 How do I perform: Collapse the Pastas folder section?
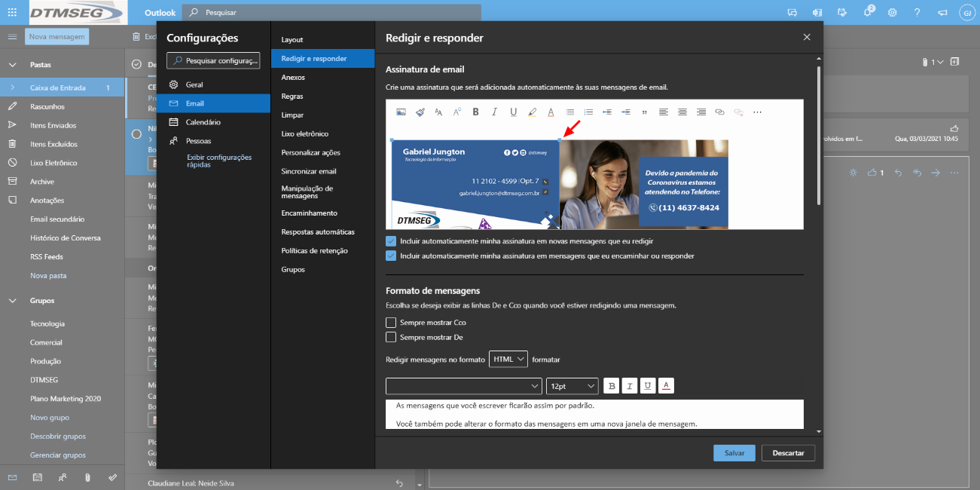(12, 65)
